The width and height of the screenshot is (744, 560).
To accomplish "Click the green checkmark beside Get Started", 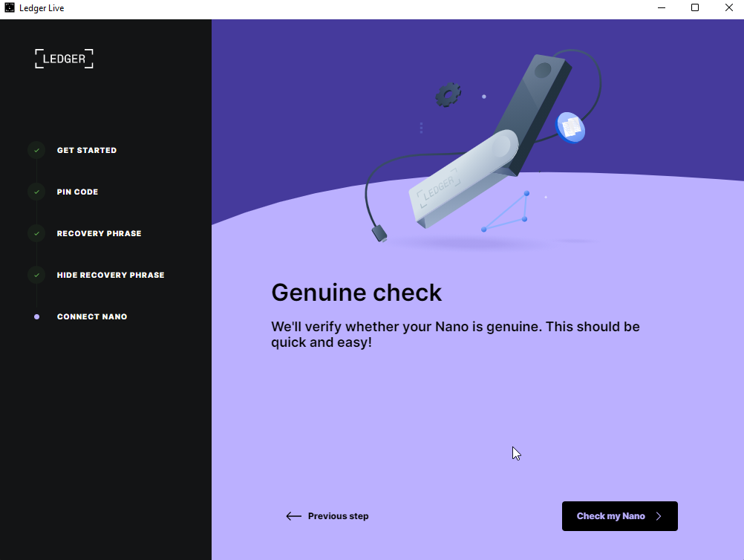I will coord(36,150).
